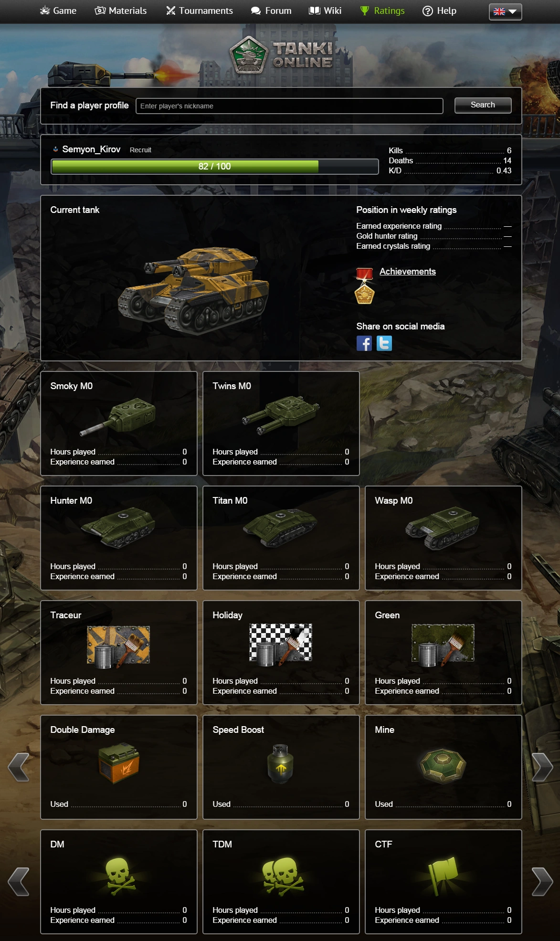Screen dimensions: 560x941
Task: Click the CTF green flag icon
Action: tap(443, 876)
